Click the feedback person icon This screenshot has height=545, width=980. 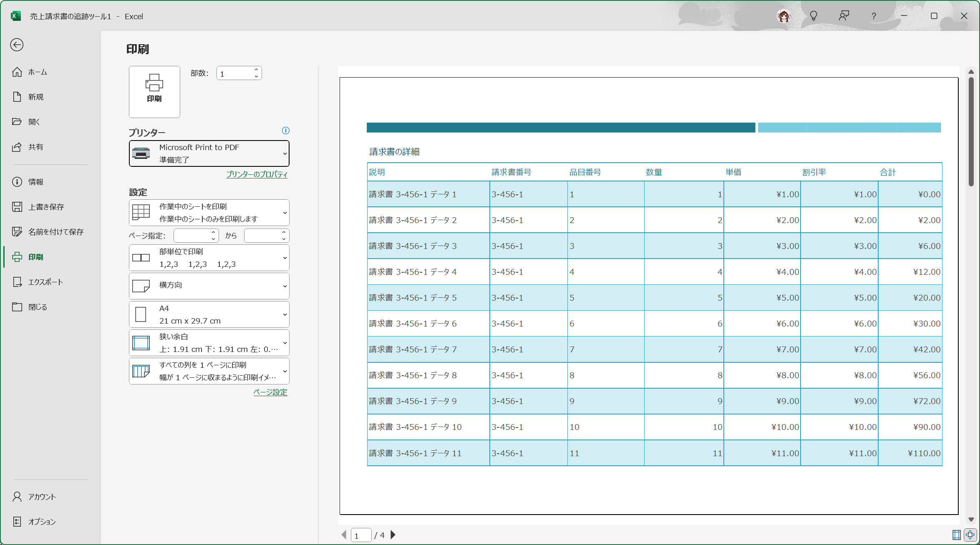(844, 16)
